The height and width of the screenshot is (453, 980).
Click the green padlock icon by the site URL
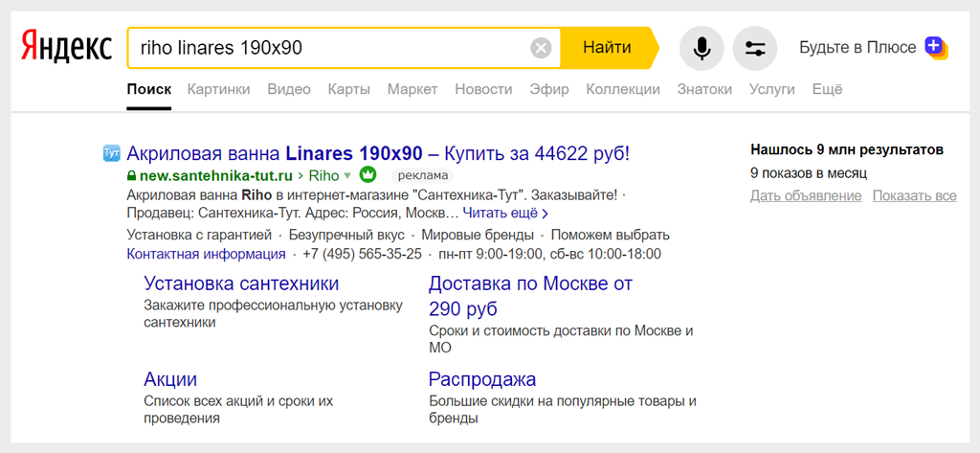[x=131, y=176]
